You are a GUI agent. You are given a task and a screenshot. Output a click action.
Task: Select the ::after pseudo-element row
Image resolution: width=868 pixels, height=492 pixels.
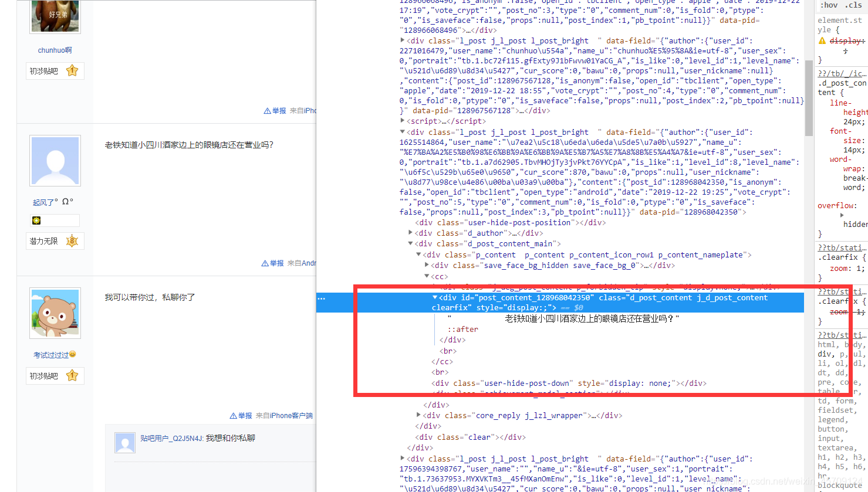463,329
